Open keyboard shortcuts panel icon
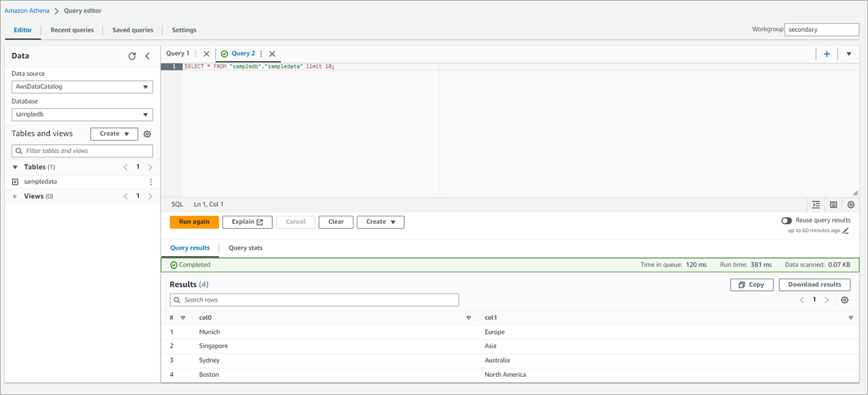The height and width of the screenshot is (395, 868). tap(833, 204)
